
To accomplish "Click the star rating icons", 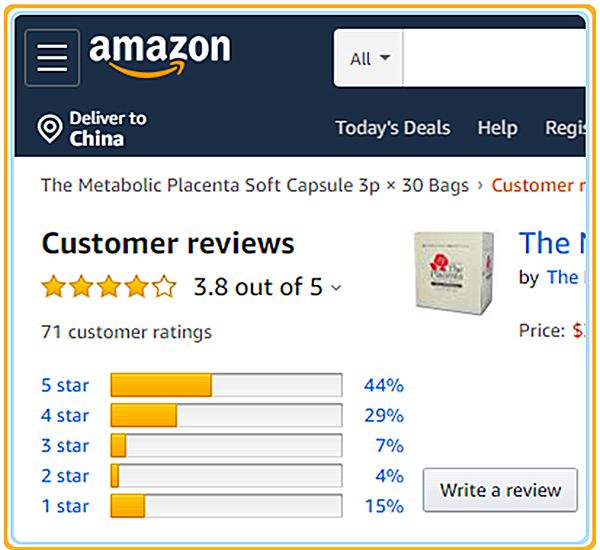I will pos(109,288).
